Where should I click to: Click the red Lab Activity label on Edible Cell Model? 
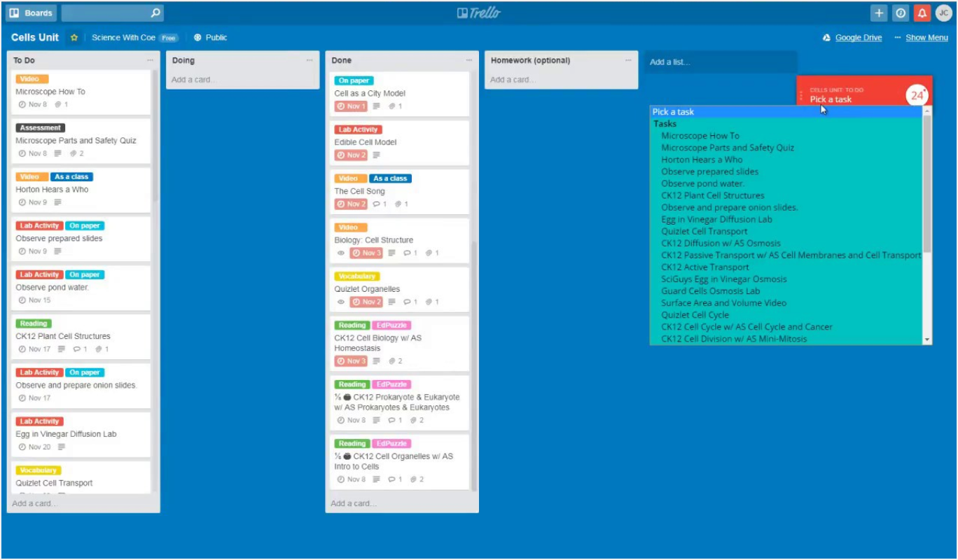[357, 129]
